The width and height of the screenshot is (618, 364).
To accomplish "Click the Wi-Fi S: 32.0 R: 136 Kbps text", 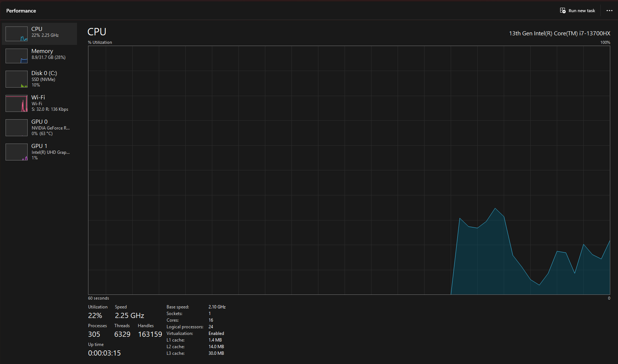I will pyautogui.click(x=50, y=109).
